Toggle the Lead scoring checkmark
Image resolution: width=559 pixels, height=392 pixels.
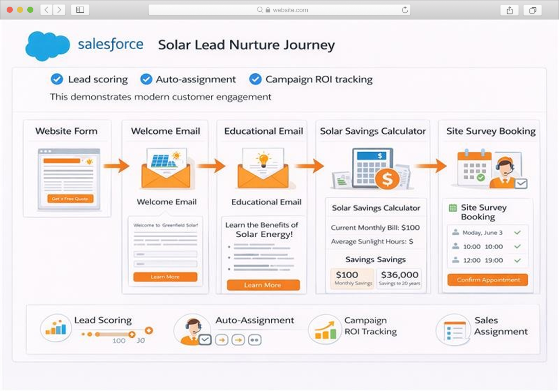57,79
